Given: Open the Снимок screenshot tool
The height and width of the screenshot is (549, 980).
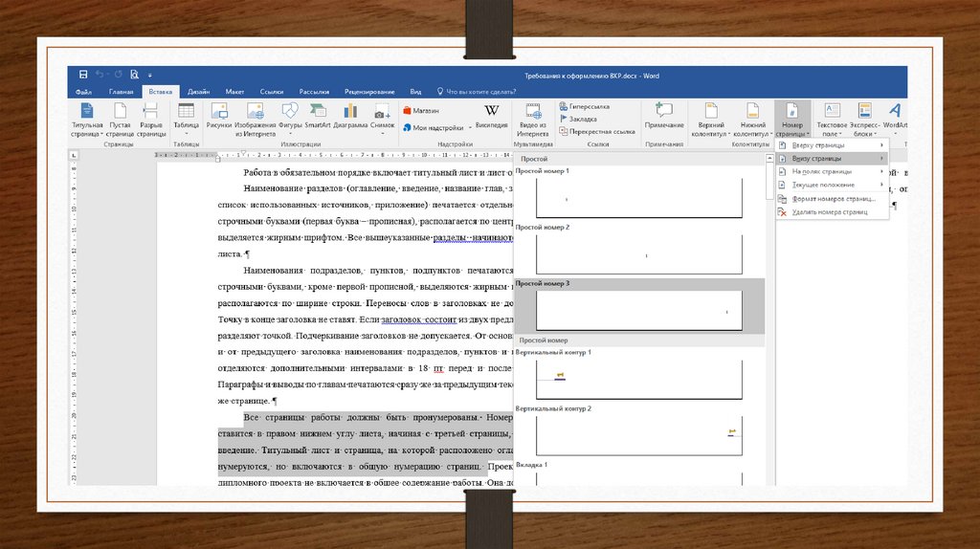Looking at the screenshot, I should pos(382,119).
